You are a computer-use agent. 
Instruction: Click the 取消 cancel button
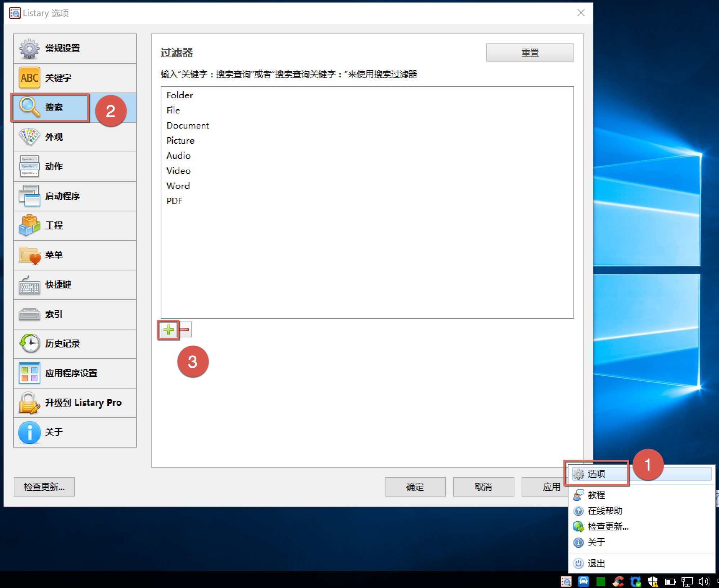(483, 487)
